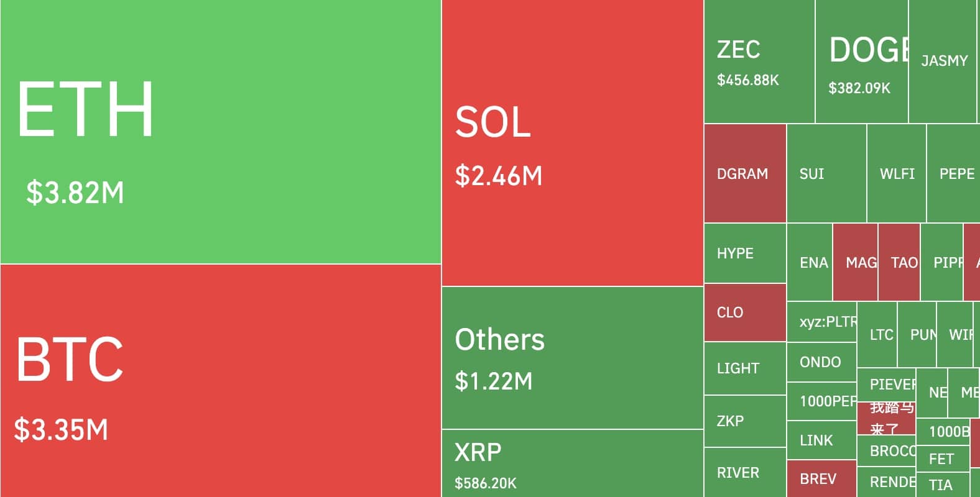980x497 pixels.
Task: Open the SOL $2.46M tile
Action: [x=572, y=143]
